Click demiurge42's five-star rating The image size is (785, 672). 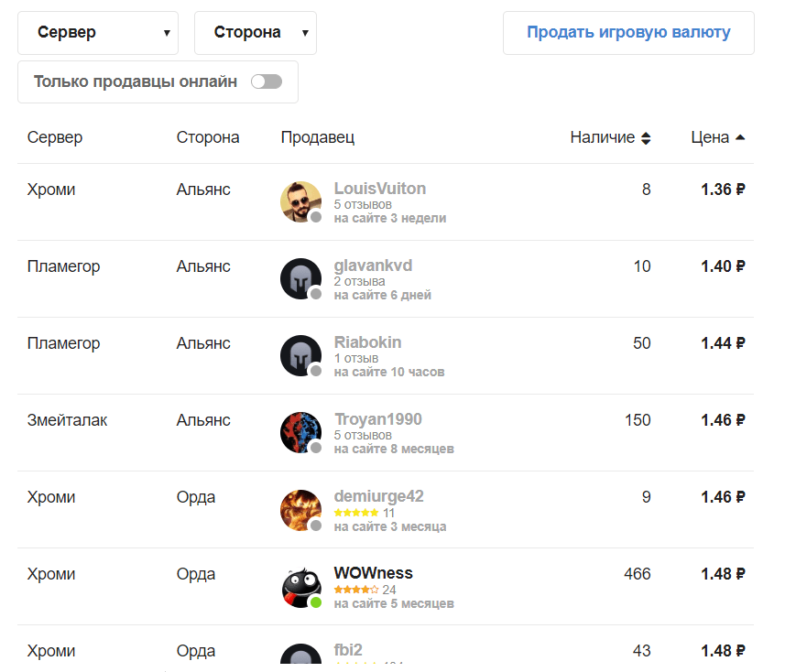tap(356, 513)
